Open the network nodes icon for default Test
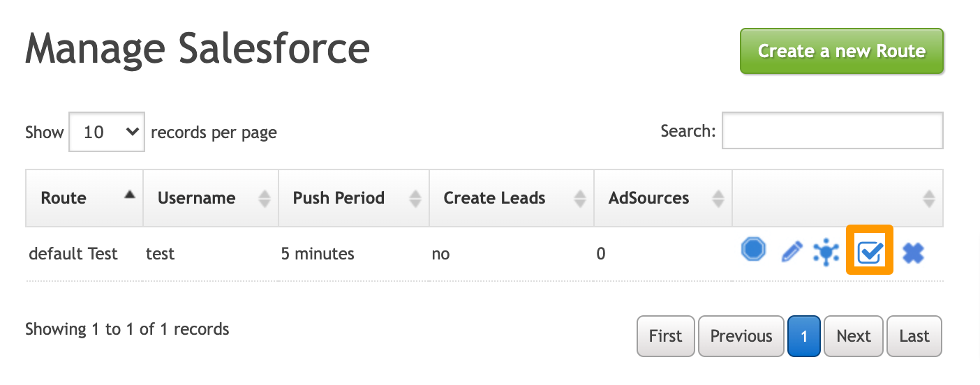980x385 pixels. pyautogui.click(x=826, y=252)
